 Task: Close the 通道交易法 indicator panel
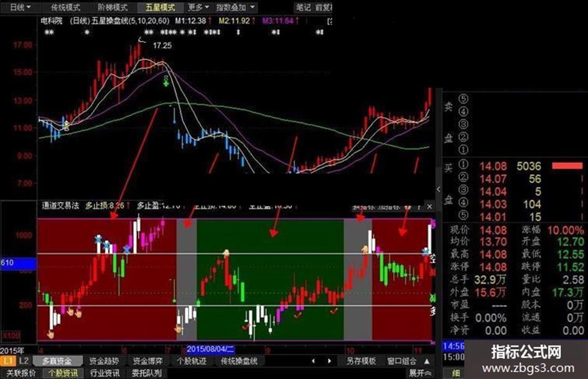pos(430,207)
